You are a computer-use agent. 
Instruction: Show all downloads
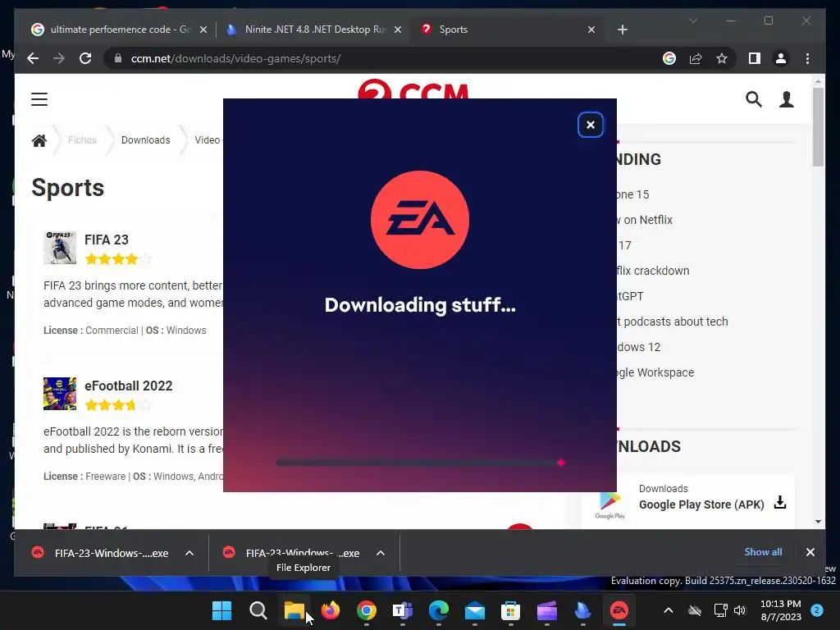tap(763, 552)
